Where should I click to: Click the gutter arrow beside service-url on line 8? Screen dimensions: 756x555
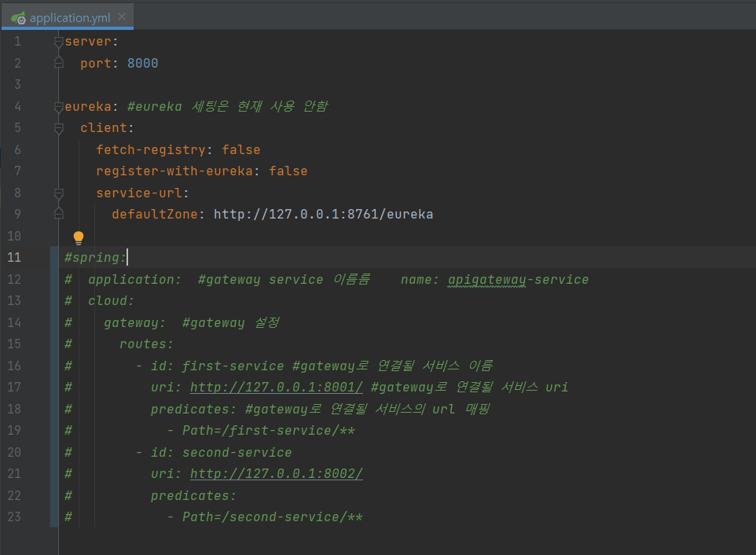[58, 192]
